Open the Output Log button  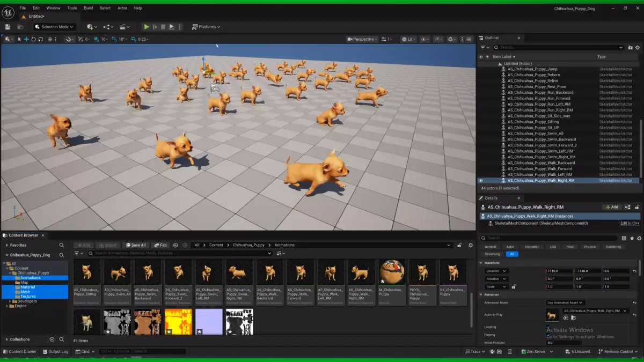pos(55,352)
